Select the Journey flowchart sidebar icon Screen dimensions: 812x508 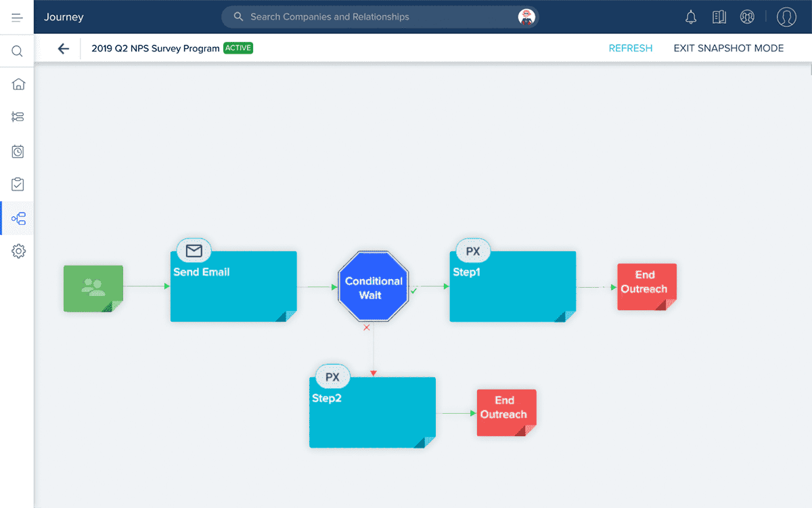click(18, 219)
